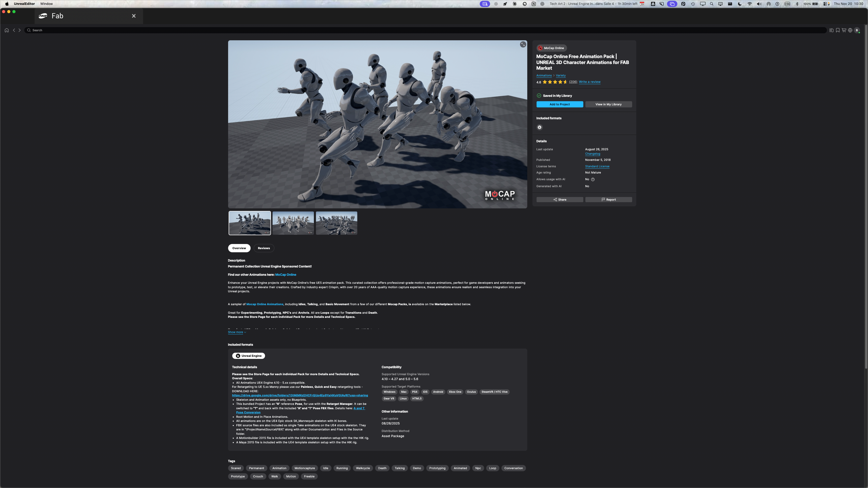Image resolution: width=868 pixels, height=488 pixels.
Task: Click the macOS clock Thu Nov 20 10:30
Action: (848, 4)
